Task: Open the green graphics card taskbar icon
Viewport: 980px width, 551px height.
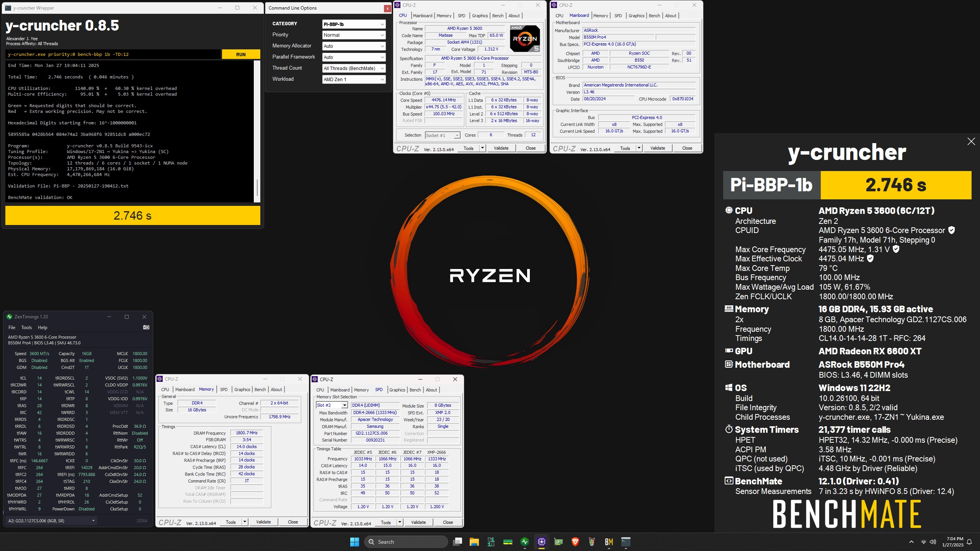Action: (559, 542)
